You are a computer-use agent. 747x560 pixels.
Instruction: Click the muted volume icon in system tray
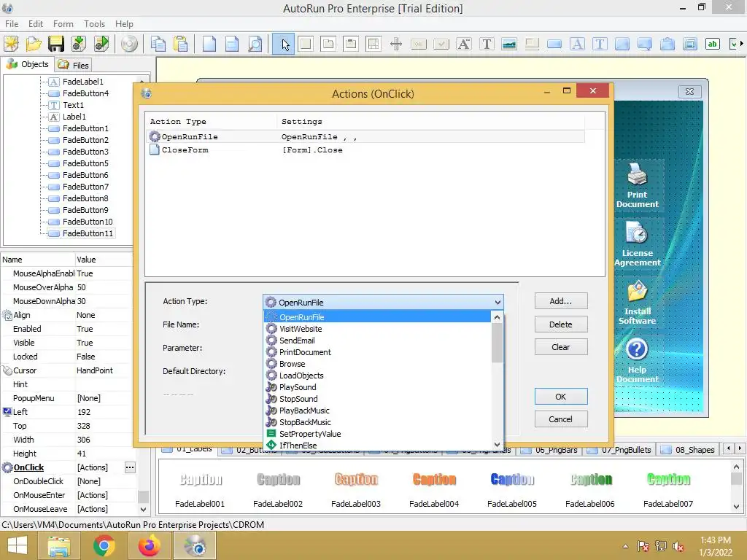tap(678, 547)
